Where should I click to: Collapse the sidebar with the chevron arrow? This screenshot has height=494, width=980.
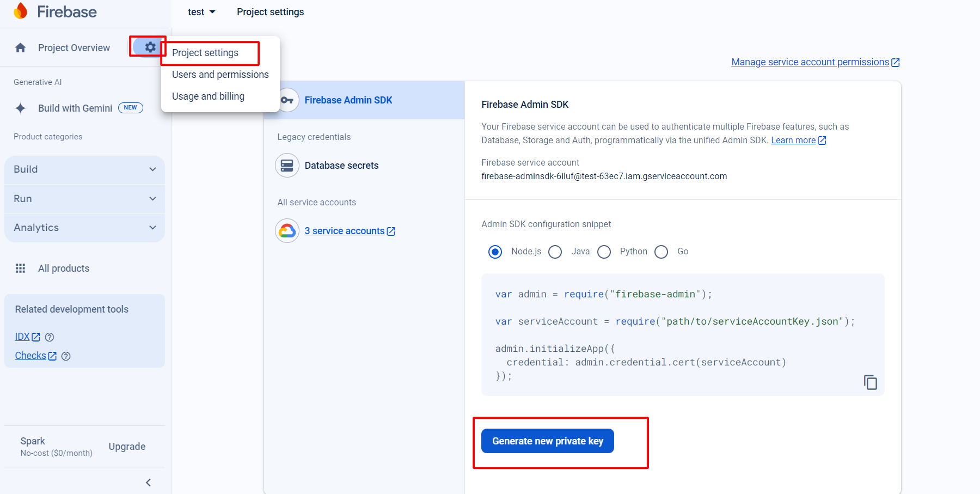tap(148, 483)
